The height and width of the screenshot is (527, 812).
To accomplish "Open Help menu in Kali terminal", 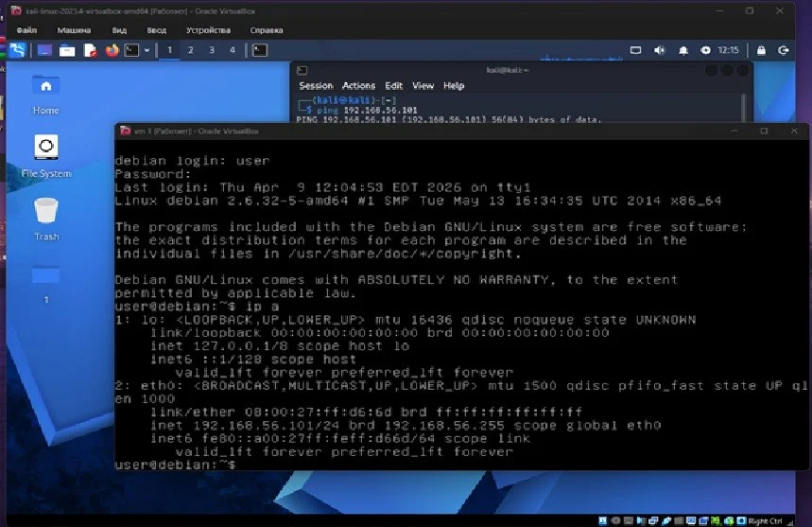I will [x=454, y=86].
